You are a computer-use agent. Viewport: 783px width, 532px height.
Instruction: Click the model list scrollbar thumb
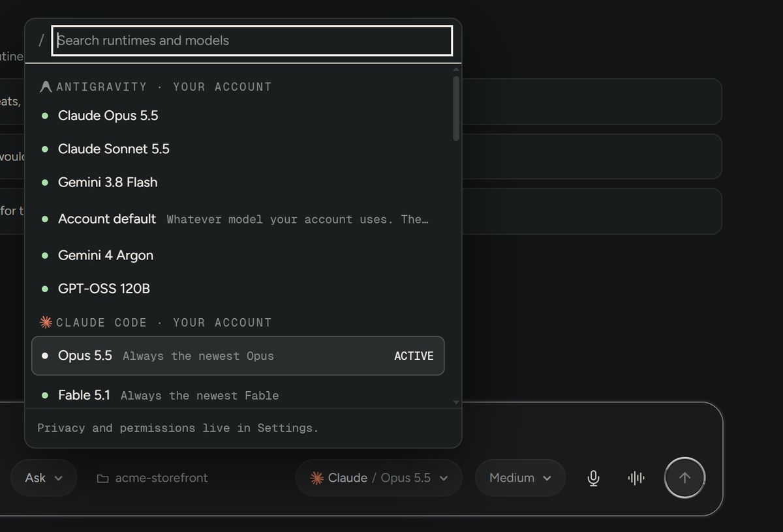pos(456,108)
